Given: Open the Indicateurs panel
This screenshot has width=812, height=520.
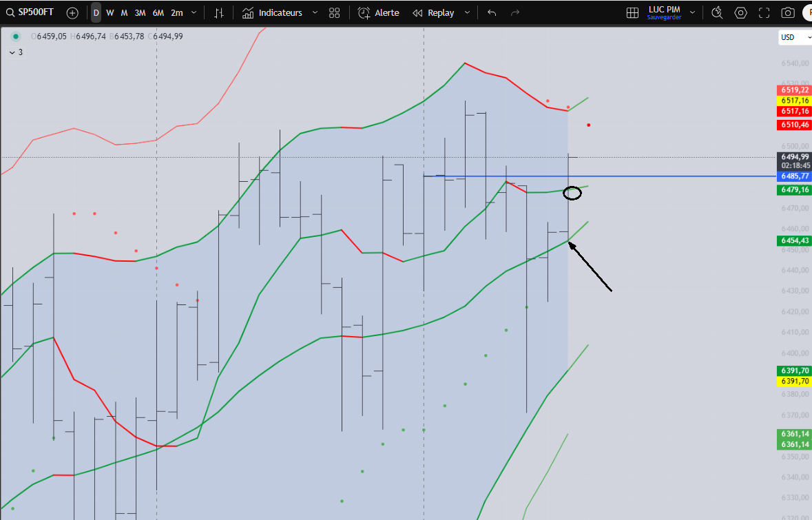Looking at the screenshot, I should pyautogui.click(x=273, y=13).
